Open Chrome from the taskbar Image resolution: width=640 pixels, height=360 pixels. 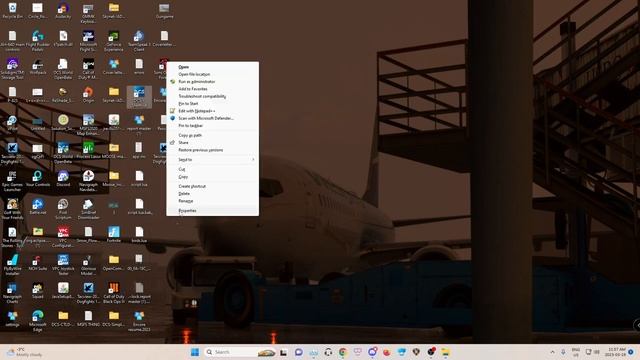(342, 352)
